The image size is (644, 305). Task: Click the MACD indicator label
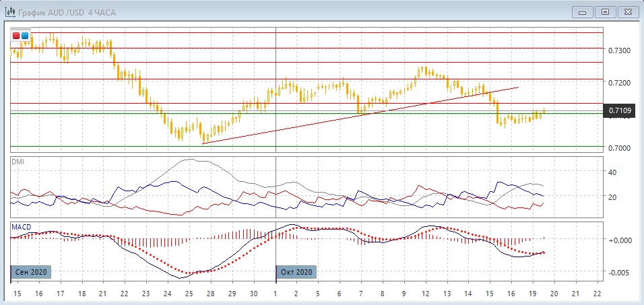click(x=21, y=227)
